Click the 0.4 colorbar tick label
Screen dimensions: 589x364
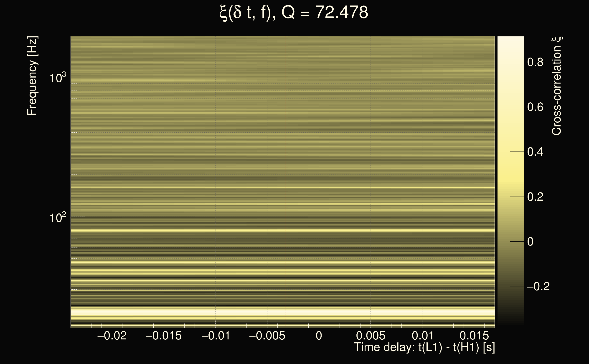click(535, 152)
